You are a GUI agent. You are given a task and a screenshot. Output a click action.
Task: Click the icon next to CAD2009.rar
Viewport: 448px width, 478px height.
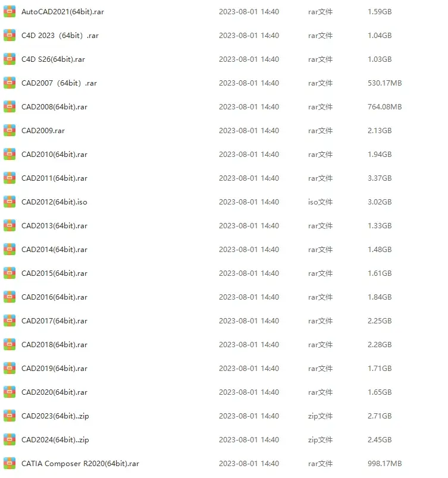tap(10, 130)
